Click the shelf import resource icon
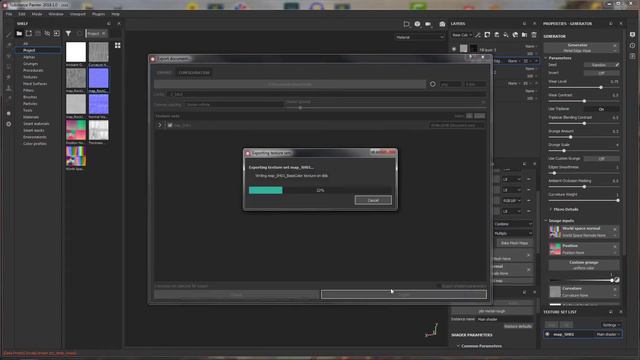 point(57,33)
